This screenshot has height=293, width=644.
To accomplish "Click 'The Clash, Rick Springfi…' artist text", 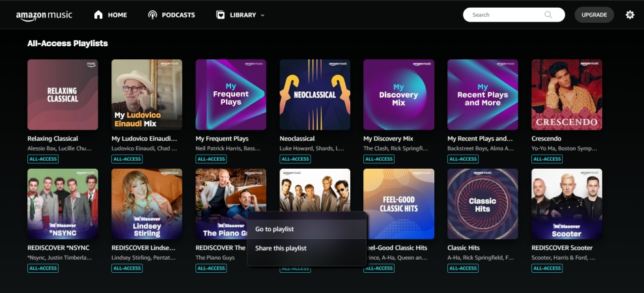I will click(396, 148).
